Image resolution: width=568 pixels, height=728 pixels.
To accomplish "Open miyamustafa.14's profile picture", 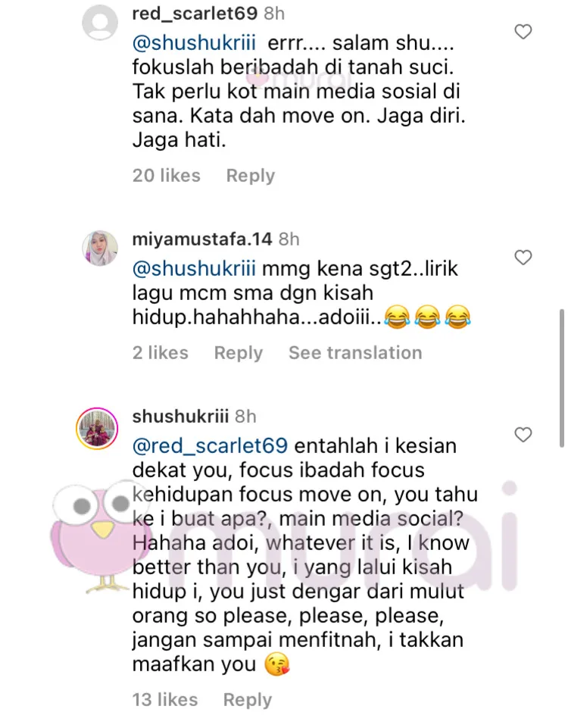I will click(100, 248).
